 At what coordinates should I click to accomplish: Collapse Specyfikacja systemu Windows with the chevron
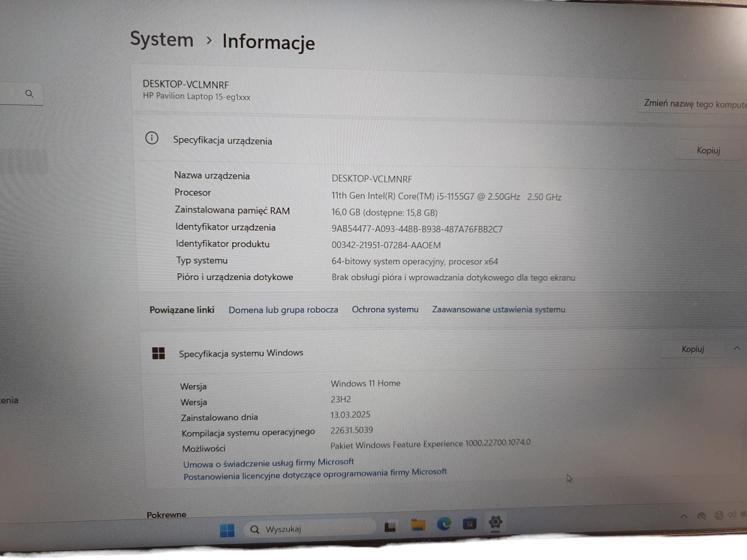[737, 348]
